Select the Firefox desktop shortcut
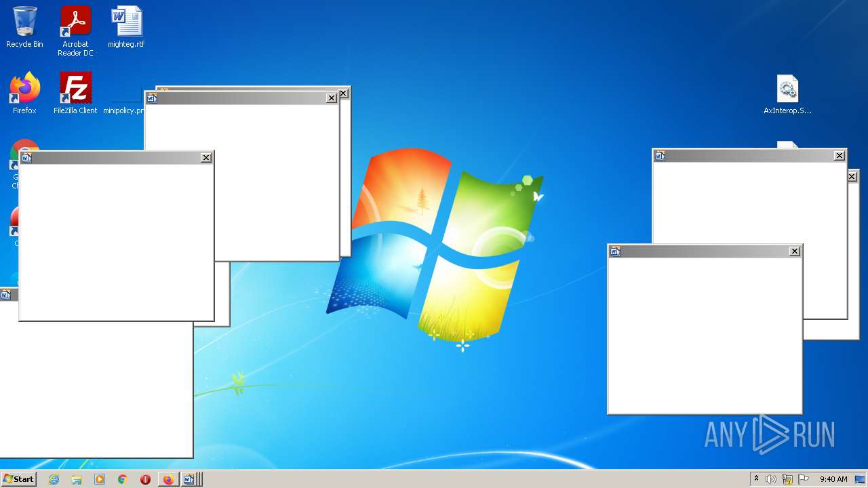 click(24, 93)
